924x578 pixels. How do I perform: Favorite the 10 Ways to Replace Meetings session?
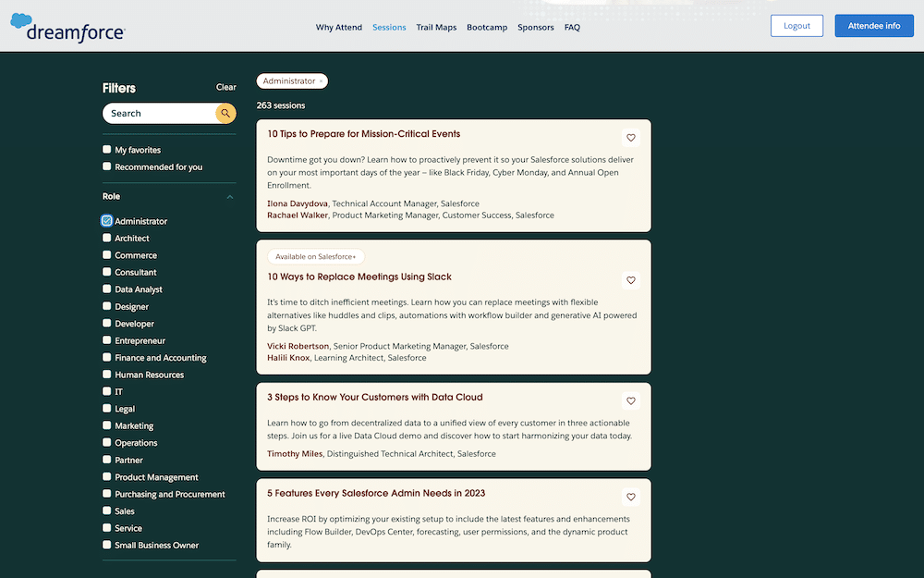(630, 280)
